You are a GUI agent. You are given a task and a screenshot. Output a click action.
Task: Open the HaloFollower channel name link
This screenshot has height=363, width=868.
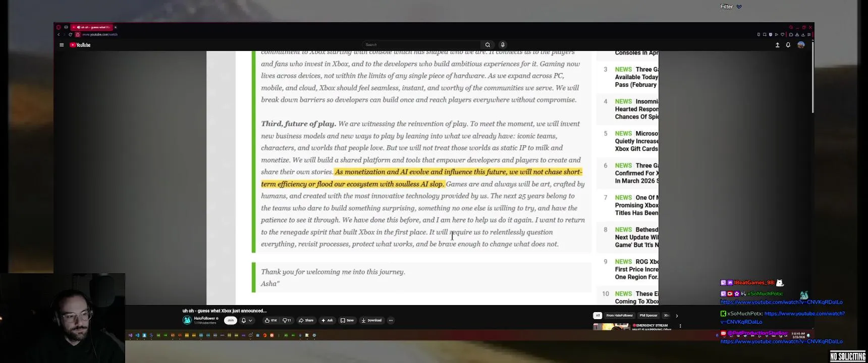coord(205,318)
